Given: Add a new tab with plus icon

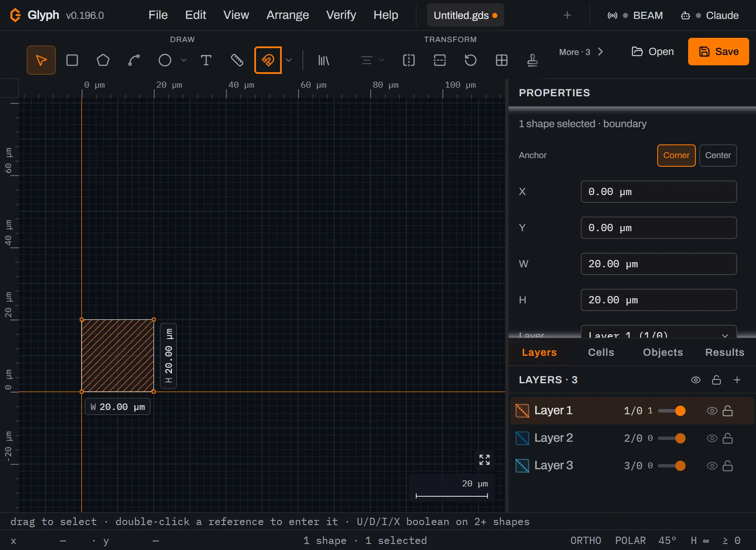Looking at the screenshot, I should [x=567, y=15].
